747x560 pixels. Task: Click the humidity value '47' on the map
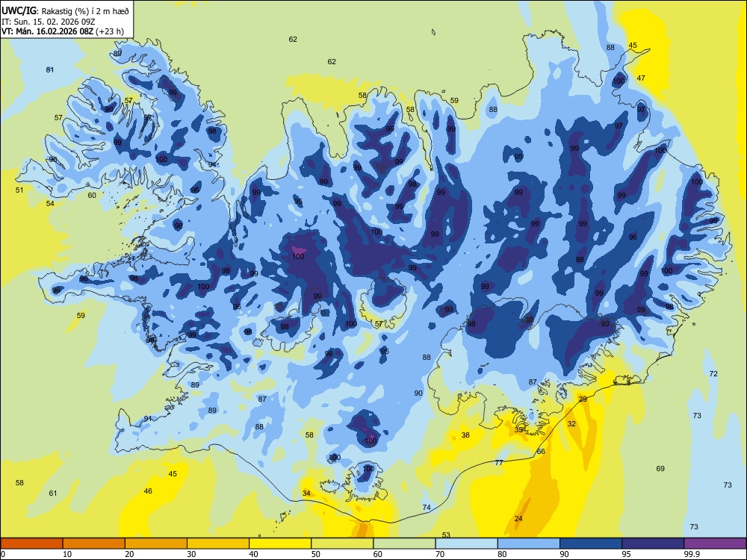[x=641, y=78]
